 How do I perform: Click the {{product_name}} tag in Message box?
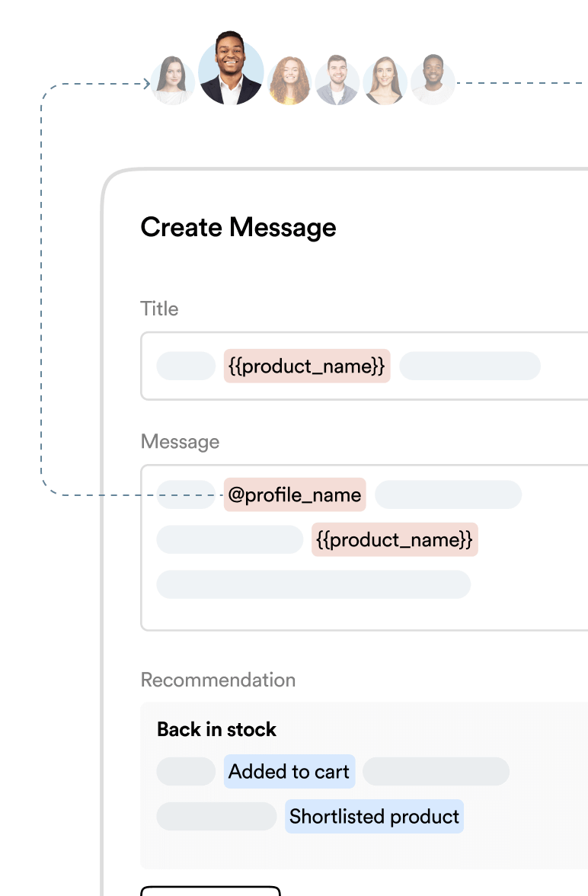tap(395, 540)
